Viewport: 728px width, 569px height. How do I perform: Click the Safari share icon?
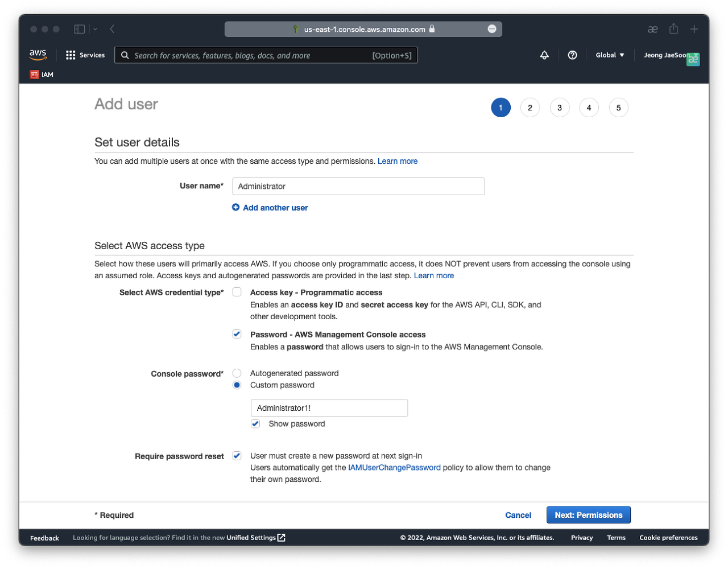point(673,28)
